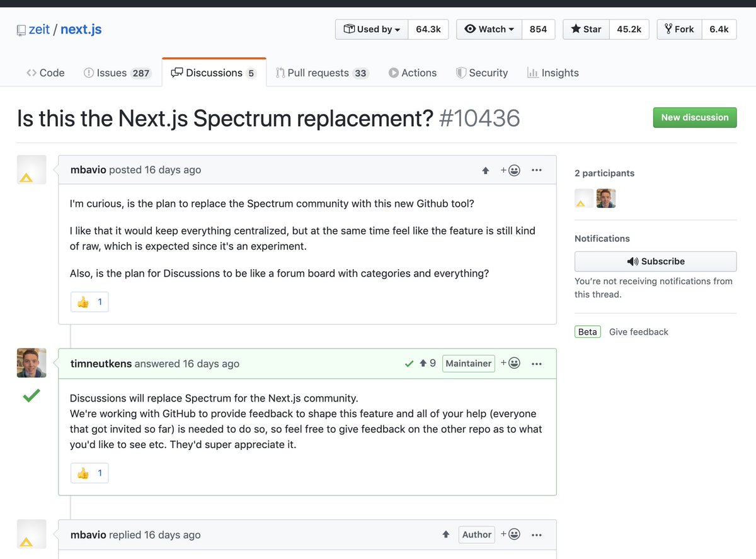The width and height of the screenshot is (756, 559).
Task: Click the eye icon on the Watch button
Action: pos(470,29)
